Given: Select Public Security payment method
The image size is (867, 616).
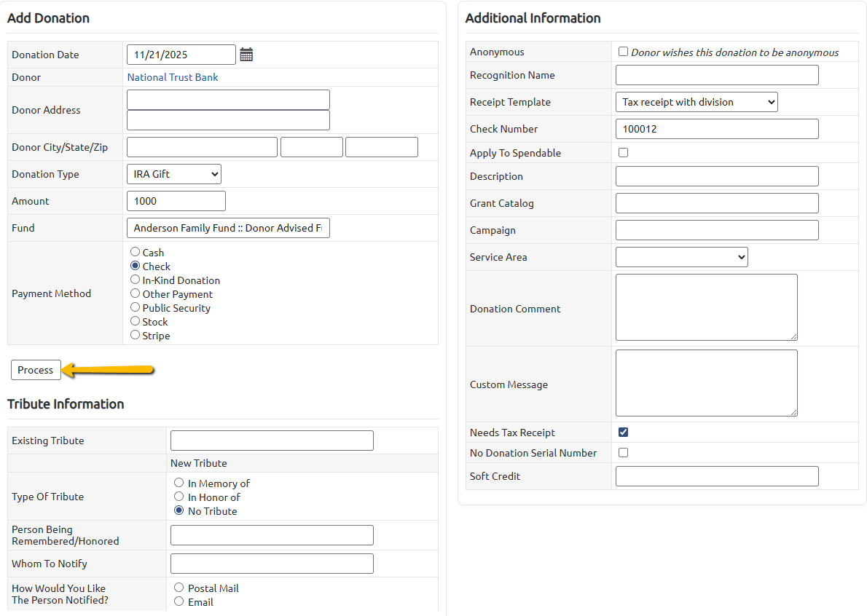Looking at the screenshot, I should tap(135, 307).
